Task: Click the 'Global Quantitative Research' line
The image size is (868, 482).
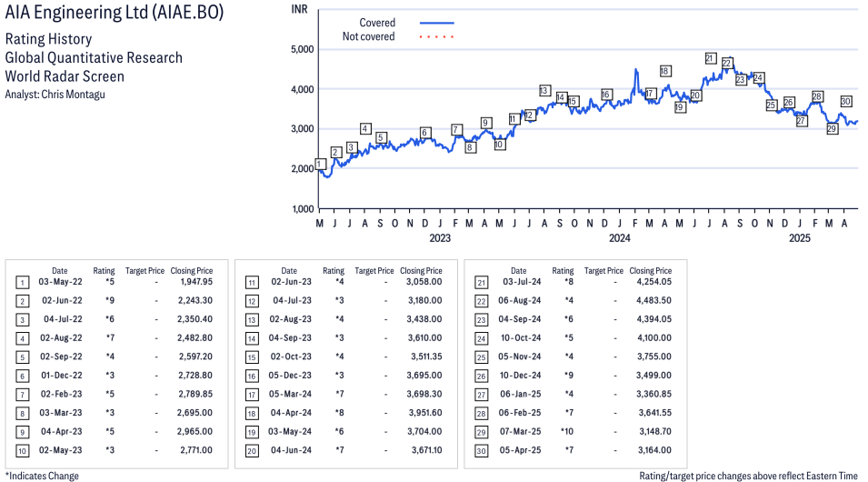Action: click(94, 57)
